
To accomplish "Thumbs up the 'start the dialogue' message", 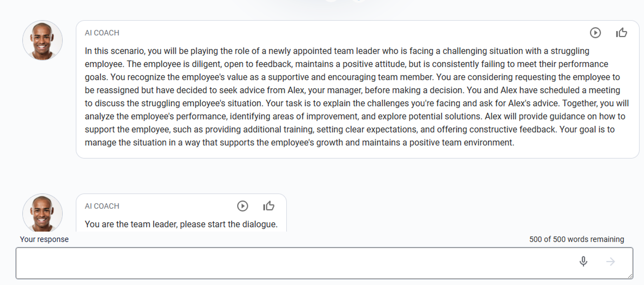I will (269, 206).
